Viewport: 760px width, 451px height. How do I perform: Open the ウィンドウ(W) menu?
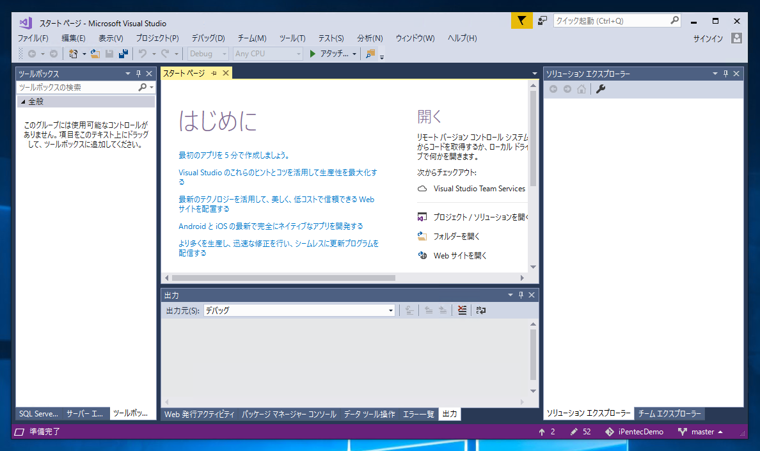[415, 38]
